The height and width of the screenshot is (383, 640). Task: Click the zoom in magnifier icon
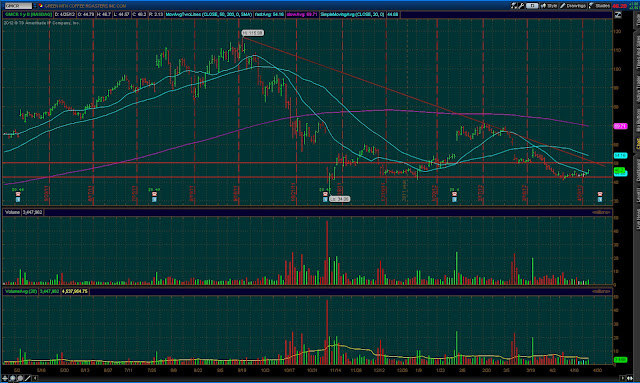click(x=13, y=378)
